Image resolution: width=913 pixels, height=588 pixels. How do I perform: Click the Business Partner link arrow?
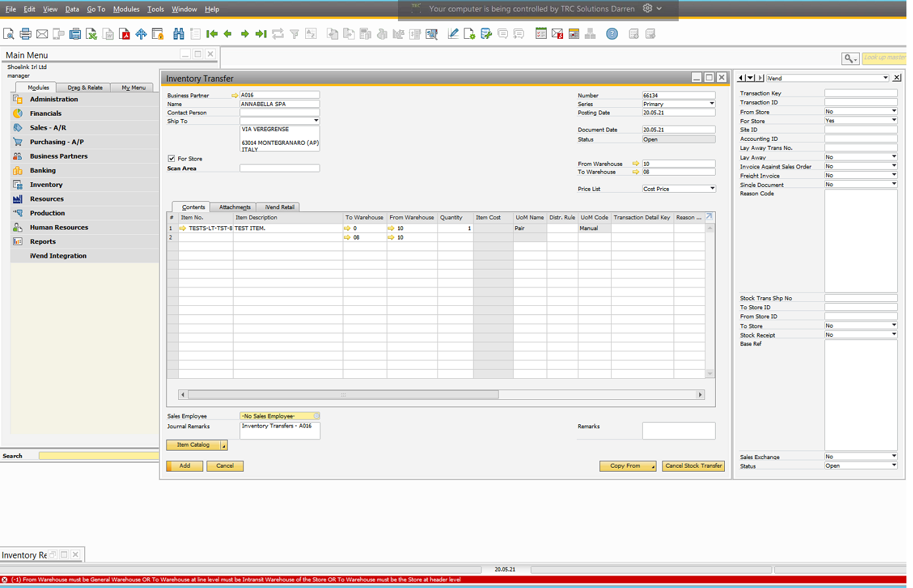(x=235, y=95)
